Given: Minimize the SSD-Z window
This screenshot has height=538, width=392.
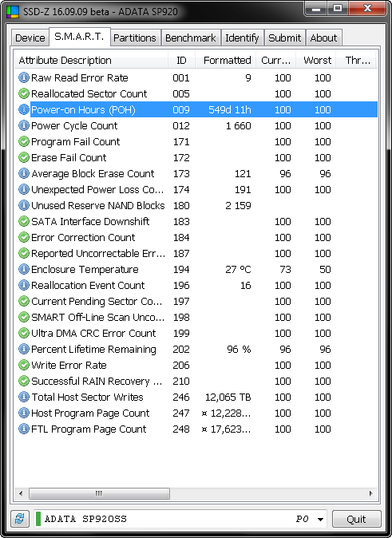Looking at the screenshot, I should [316, 9].
